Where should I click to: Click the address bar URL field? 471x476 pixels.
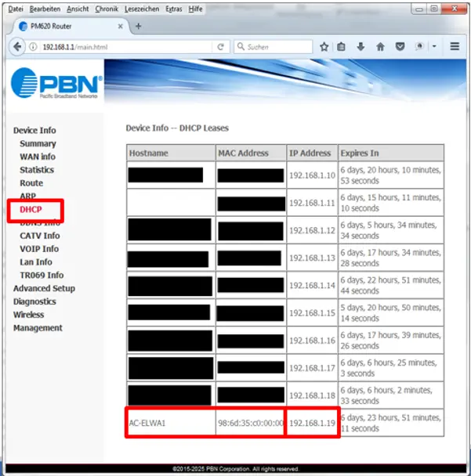(x=126, y=47)
